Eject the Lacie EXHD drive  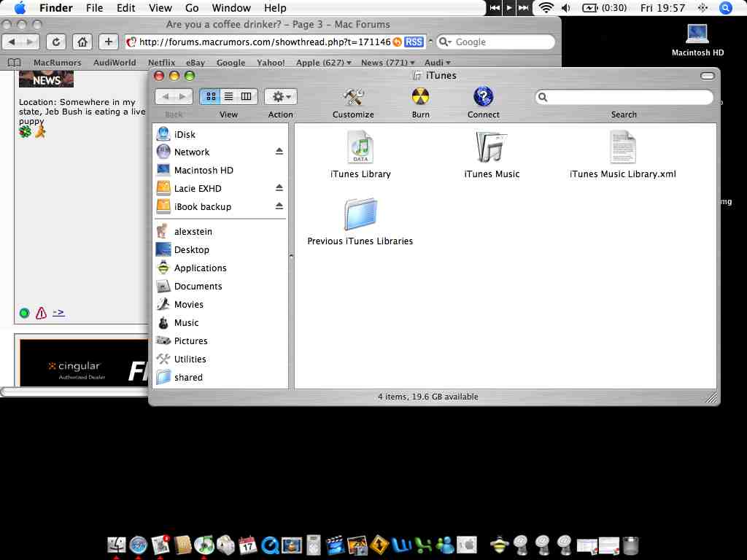[x=279, y=187]
